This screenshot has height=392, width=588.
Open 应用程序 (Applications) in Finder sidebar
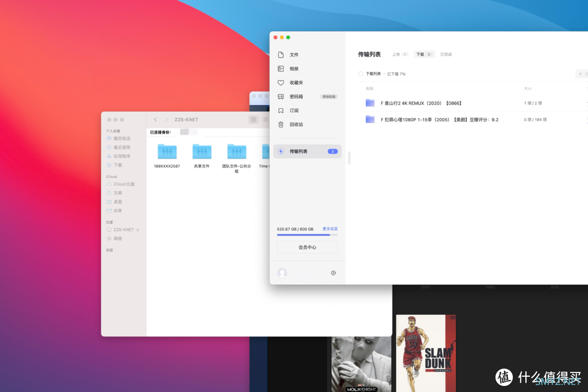tap(122, 156)
